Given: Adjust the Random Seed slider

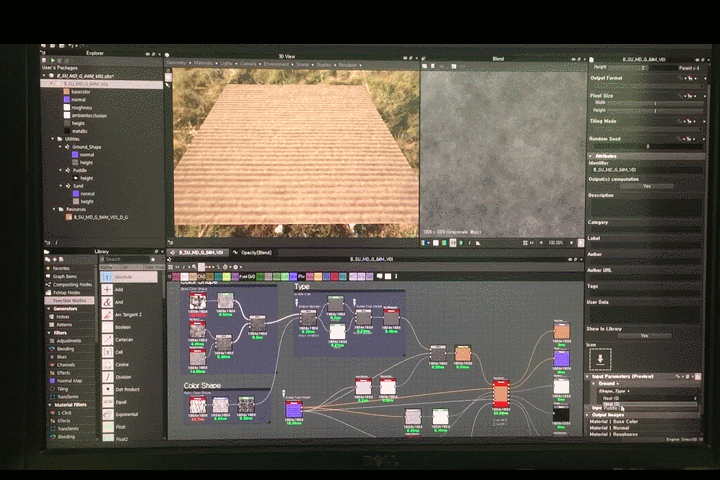Looking at the screenshot, I should click(x=646, y=146).
